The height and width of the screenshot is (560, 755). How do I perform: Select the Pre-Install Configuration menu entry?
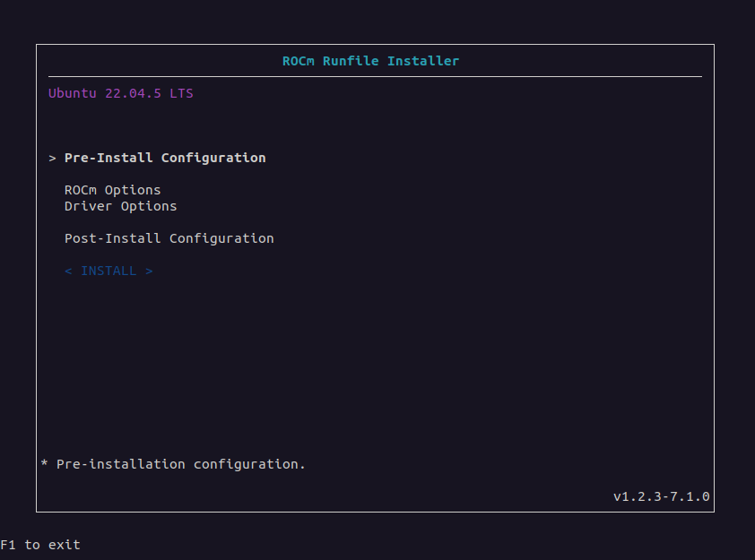pos(165,158)
